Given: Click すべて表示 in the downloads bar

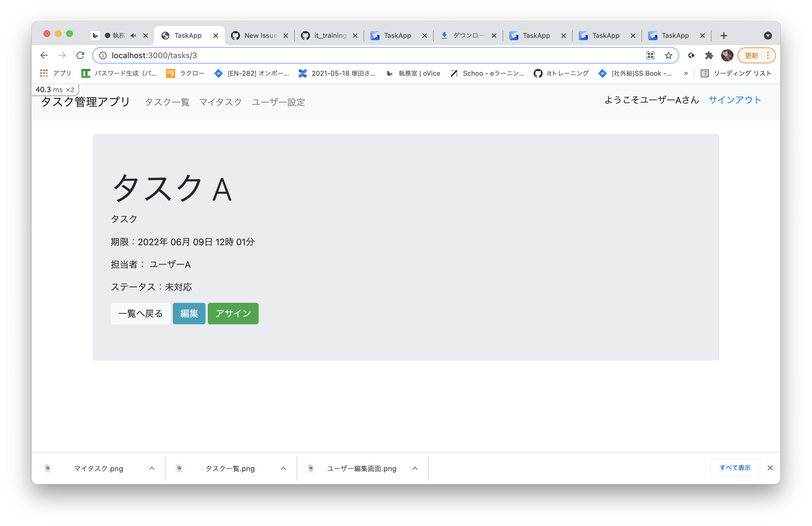Looking at the screenshot, I should [x=735, y=468].
